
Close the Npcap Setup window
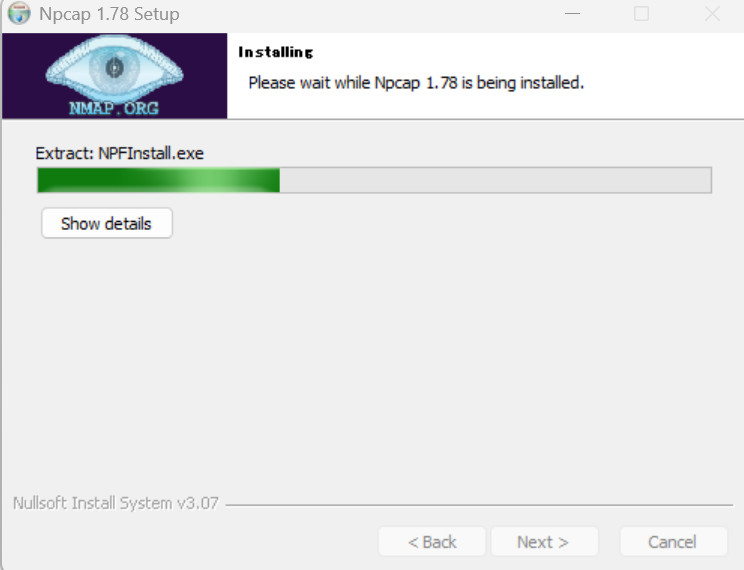point(712,14)
